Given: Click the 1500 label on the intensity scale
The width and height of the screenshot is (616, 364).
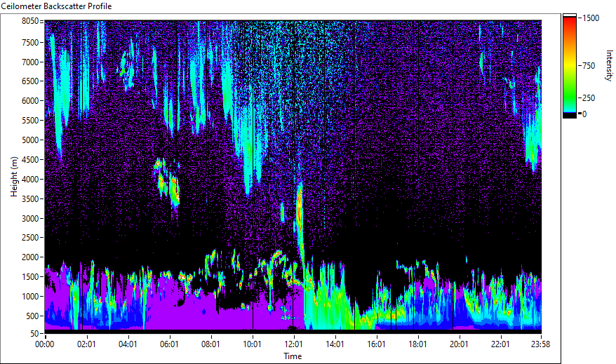Looking at the screenshot, I should point(591,18).
